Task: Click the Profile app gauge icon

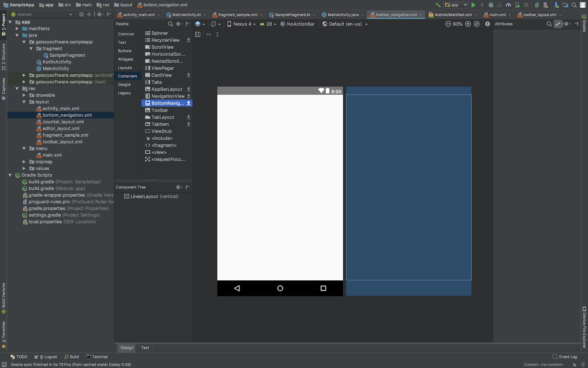Action: [x=508, y=5]
